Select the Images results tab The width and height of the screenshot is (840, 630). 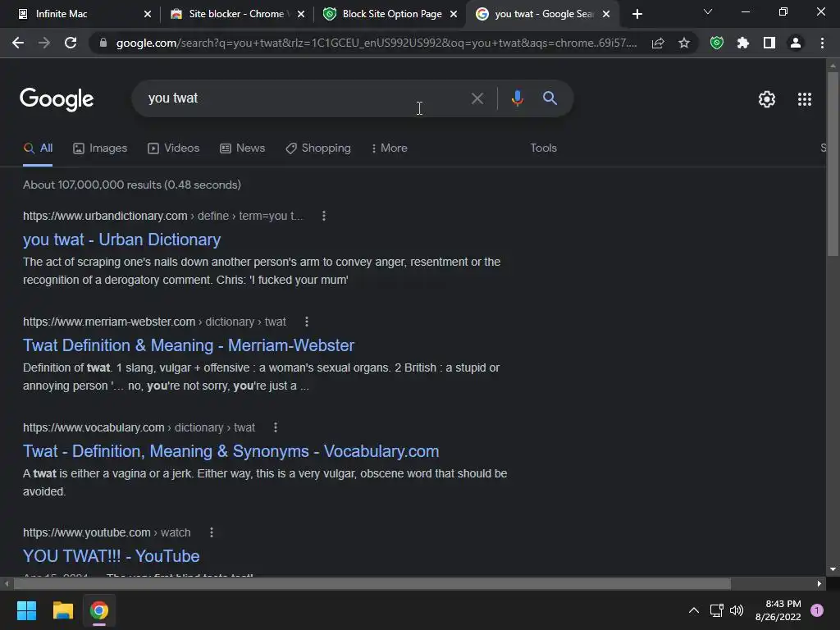pyautogui.click(x=100, y=148)
